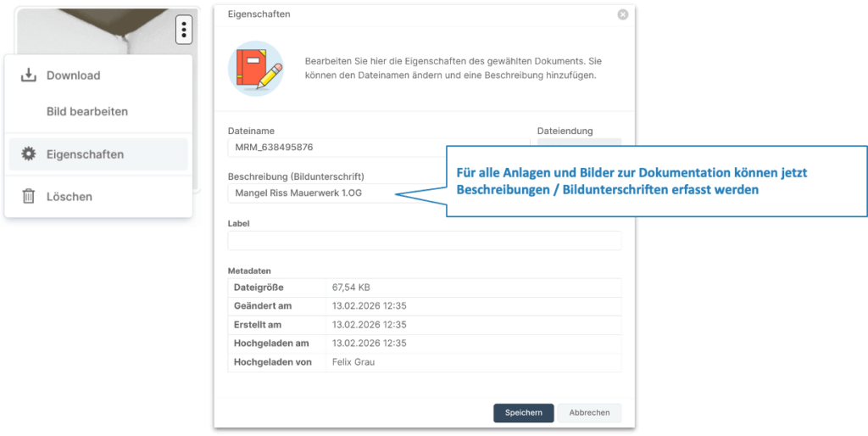This screenshot has height=436, width=868.
Task: Click the gear icon next to Eigenschaften
Action: pos(28,154)
